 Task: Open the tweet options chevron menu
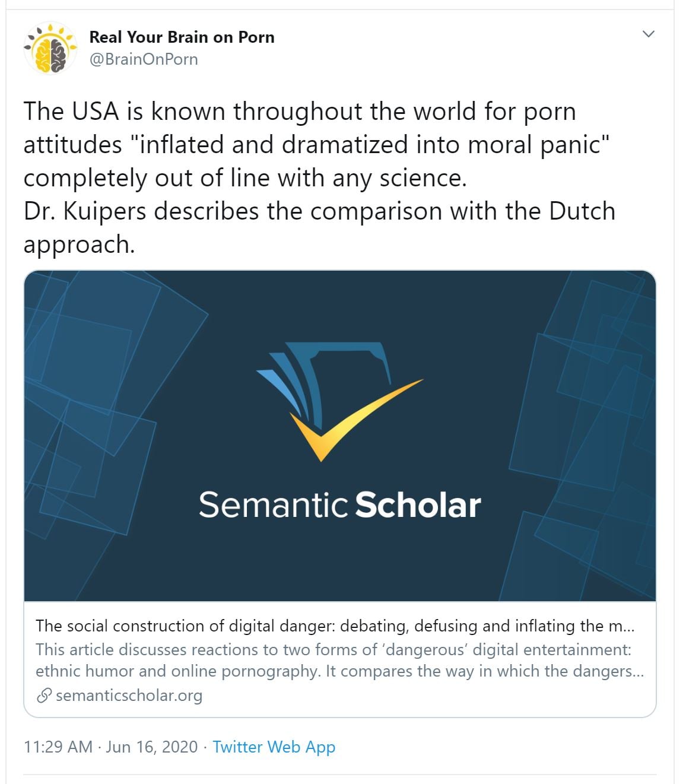pos(649,34)
